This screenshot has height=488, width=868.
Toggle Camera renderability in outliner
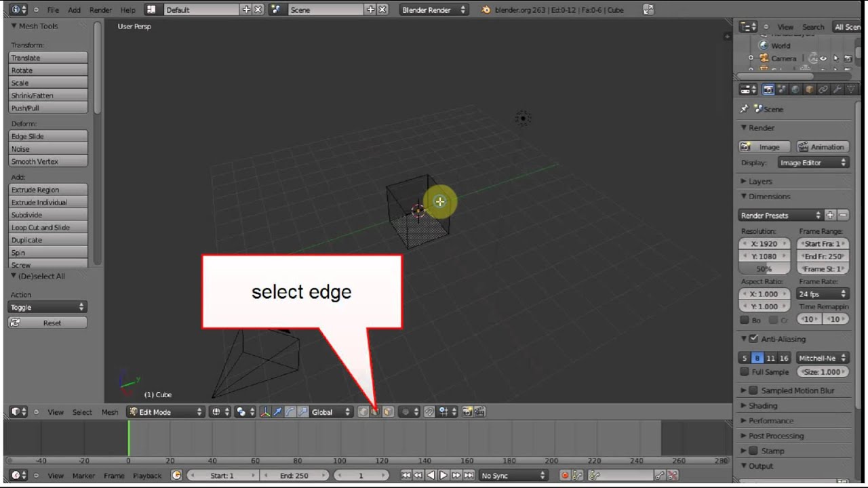pos(848,58)
